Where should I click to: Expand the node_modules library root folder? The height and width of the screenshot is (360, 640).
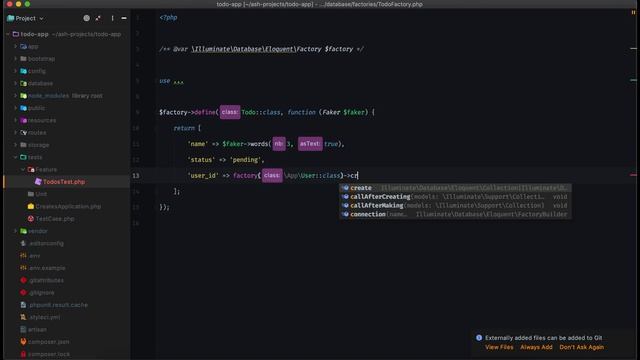click(16, 96)
